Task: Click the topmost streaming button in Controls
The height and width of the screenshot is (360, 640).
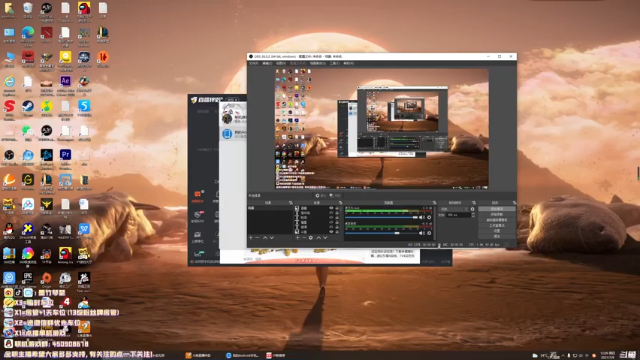Action: coord(497,209)
